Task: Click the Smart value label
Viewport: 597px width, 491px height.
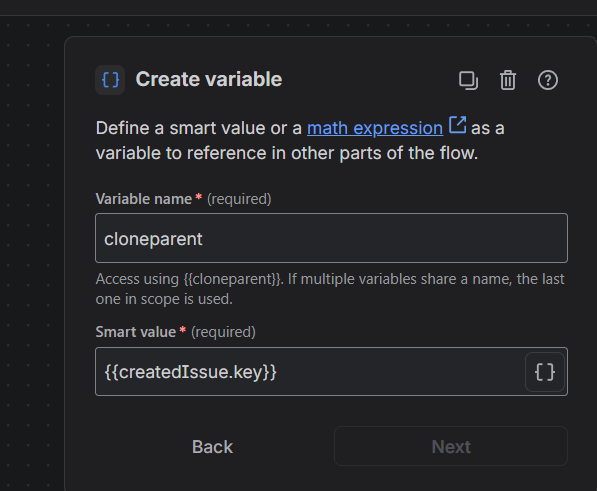Action: point(136,332)
